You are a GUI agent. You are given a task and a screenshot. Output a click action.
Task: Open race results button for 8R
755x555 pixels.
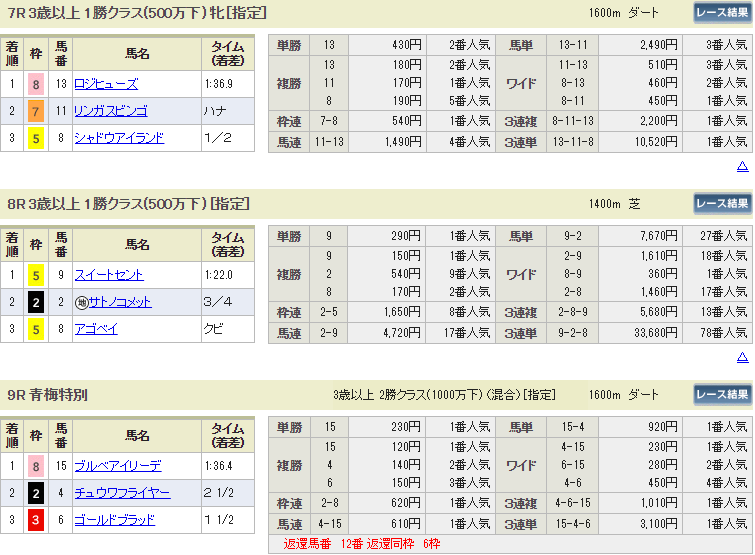722,204
